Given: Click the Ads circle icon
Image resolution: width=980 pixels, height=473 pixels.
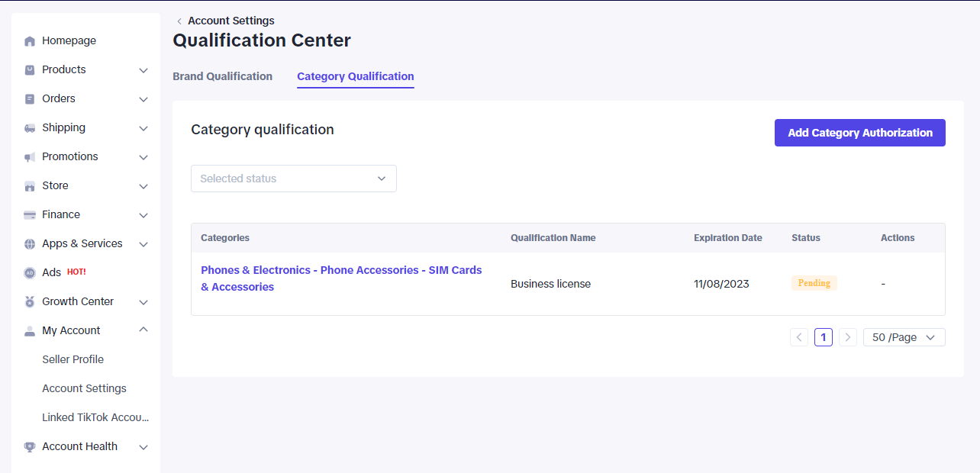Looking at the screenshot, I should [30, 273].
